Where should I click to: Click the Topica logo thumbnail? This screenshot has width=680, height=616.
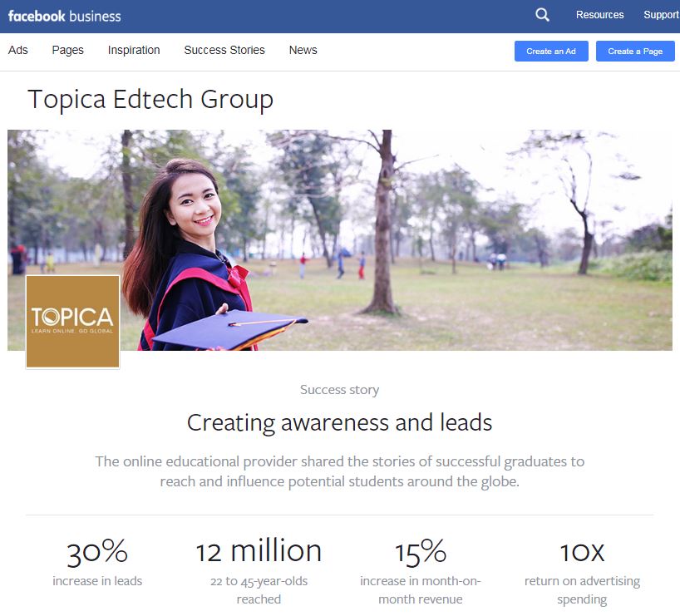(73, 322)
